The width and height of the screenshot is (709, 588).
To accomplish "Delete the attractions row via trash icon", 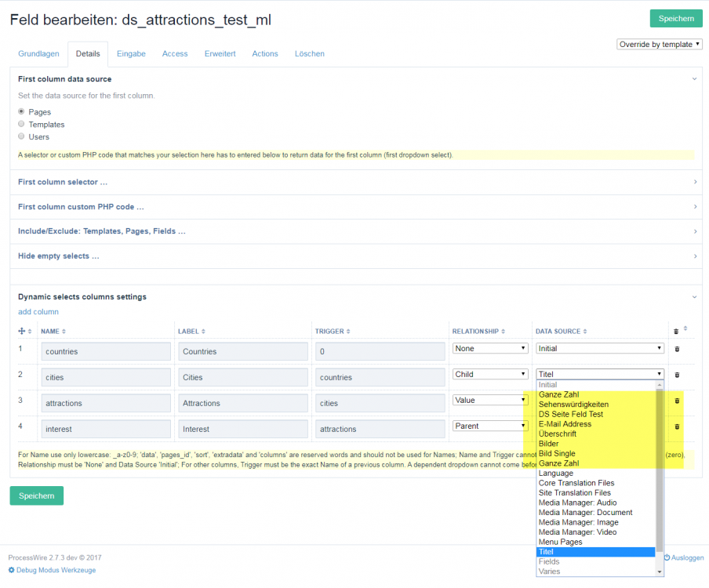I will 676,401.
